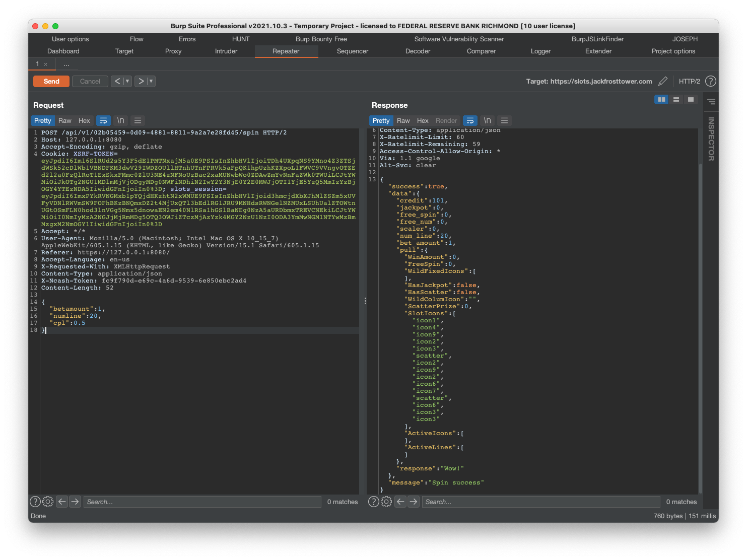
Task: Open the Target tab
Action: [124, 51]
